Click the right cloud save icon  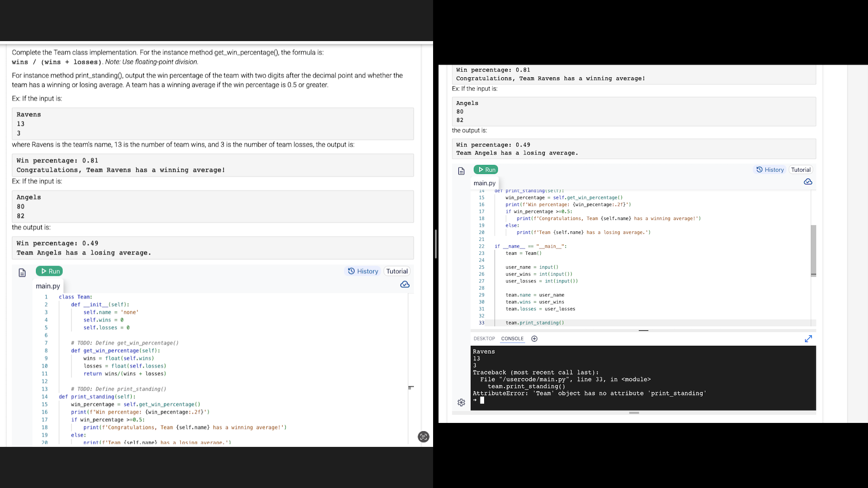point(808,182)
